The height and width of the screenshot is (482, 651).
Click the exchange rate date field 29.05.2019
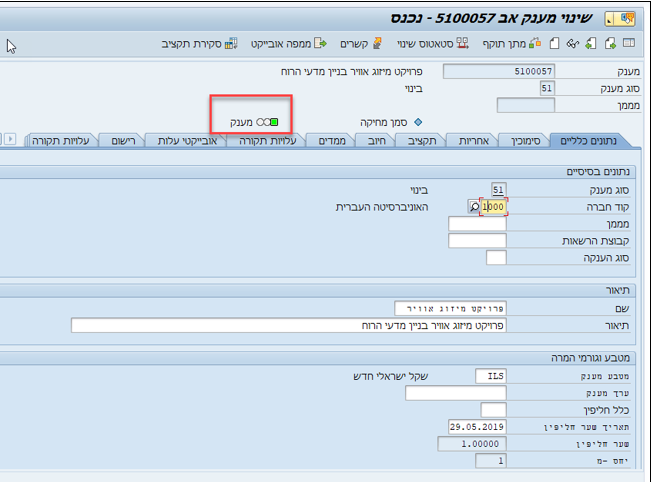pyautogui.click(x=477, y=427)
